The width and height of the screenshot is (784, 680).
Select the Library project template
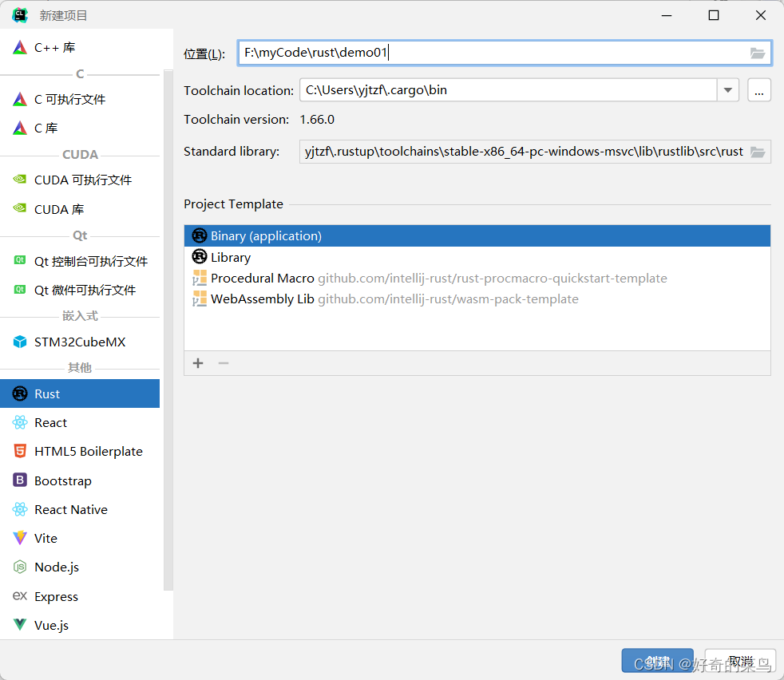pos(230,257)
